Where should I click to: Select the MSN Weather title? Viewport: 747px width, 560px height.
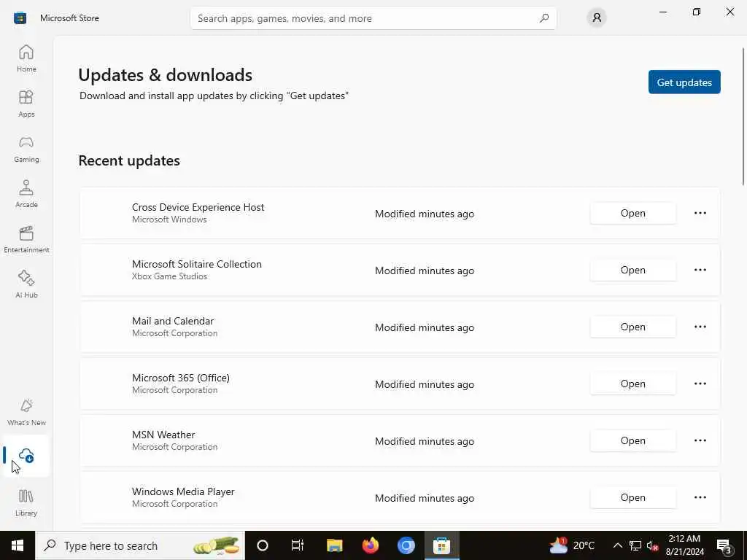point(163,435)
